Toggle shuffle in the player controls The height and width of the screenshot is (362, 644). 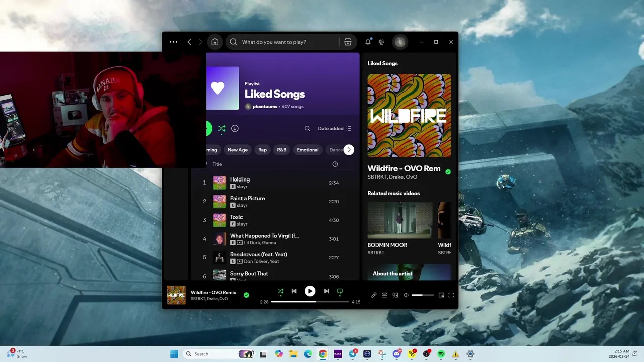(x=280, y=291)
